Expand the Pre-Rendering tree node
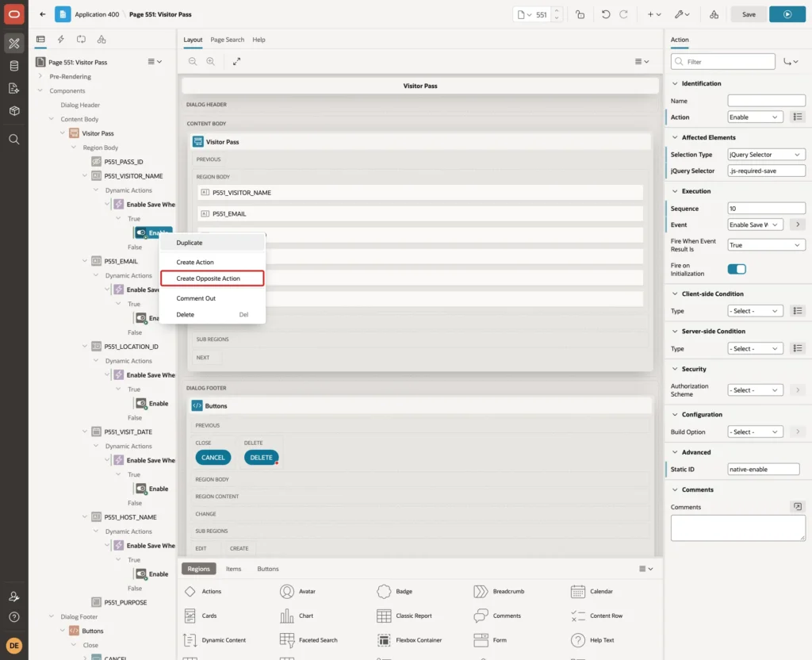This screenshot has width=812, height=660. [x=40, y=76]
